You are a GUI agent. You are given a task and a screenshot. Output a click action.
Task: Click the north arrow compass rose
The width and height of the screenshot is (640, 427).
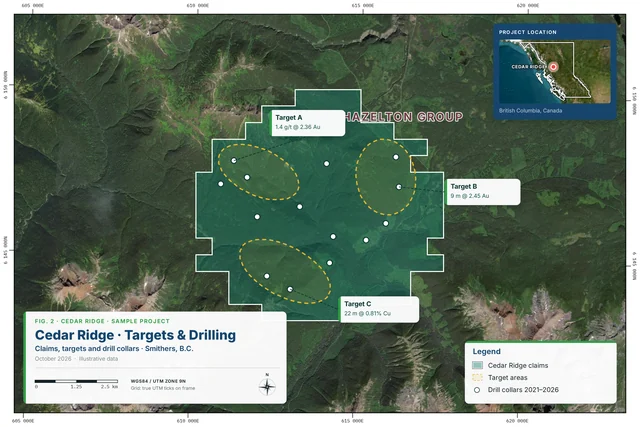click(267, 386)
